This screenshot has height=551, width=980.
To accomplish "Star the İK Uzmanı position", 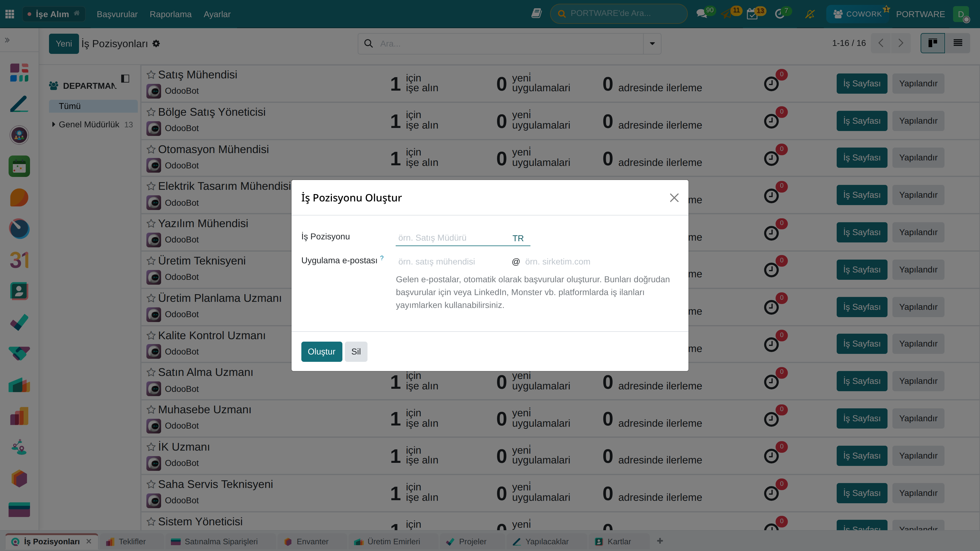I will 151,446.
